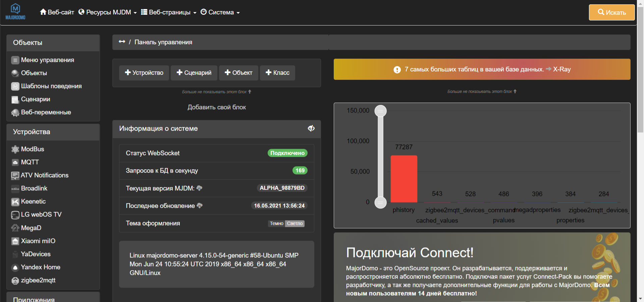The width and height of the screenshot is (644, 302).
Task: Open Xiaomi miIO device module
Action: tap(38, 241)
